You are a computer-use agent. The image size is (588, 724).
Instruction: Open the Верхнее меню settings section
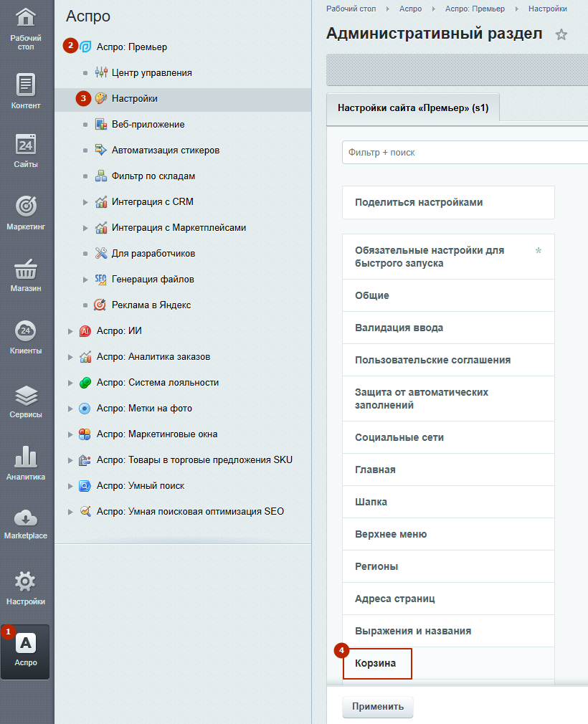tap(448, 534)
